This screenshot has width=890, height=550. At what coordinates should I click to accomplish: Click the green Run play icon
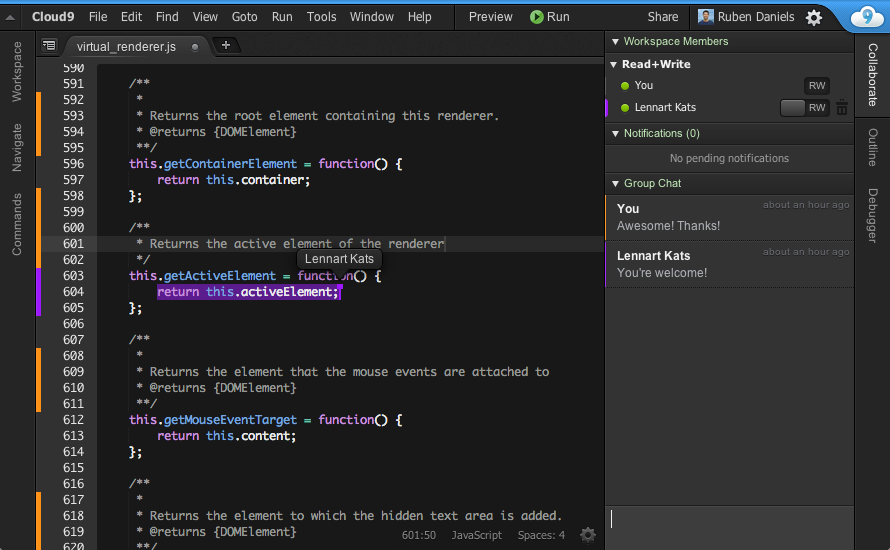(536, 17)
